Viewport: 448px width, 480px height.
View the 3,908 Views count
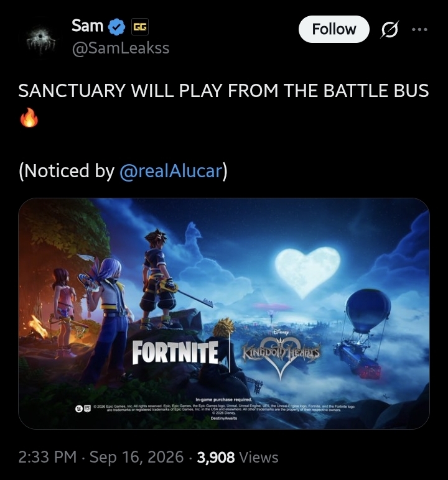click(x=238, y=457)
